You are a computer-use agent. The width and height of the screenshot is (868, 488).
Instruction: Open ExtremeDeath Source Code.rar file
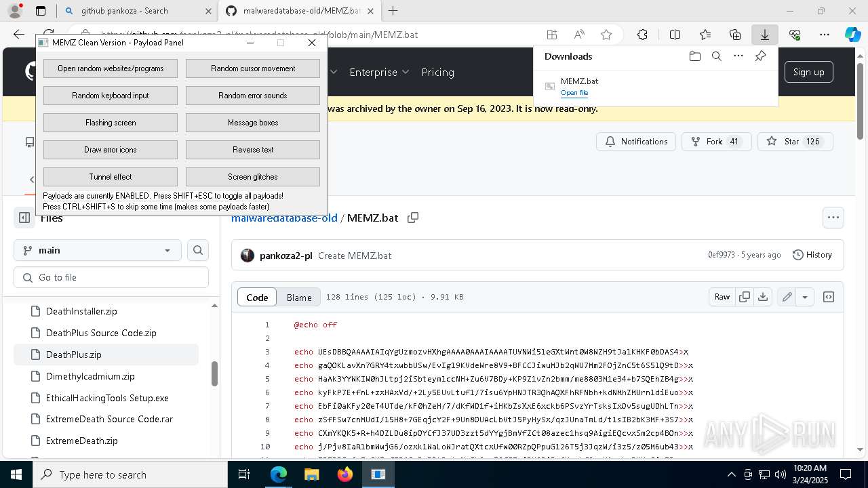click(109, 419)
